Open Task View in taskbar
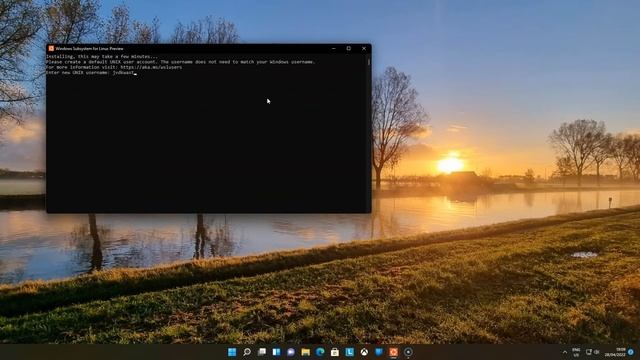Image resolution: width=640 pixels, height=360 pixels. [x=262, y=352]
